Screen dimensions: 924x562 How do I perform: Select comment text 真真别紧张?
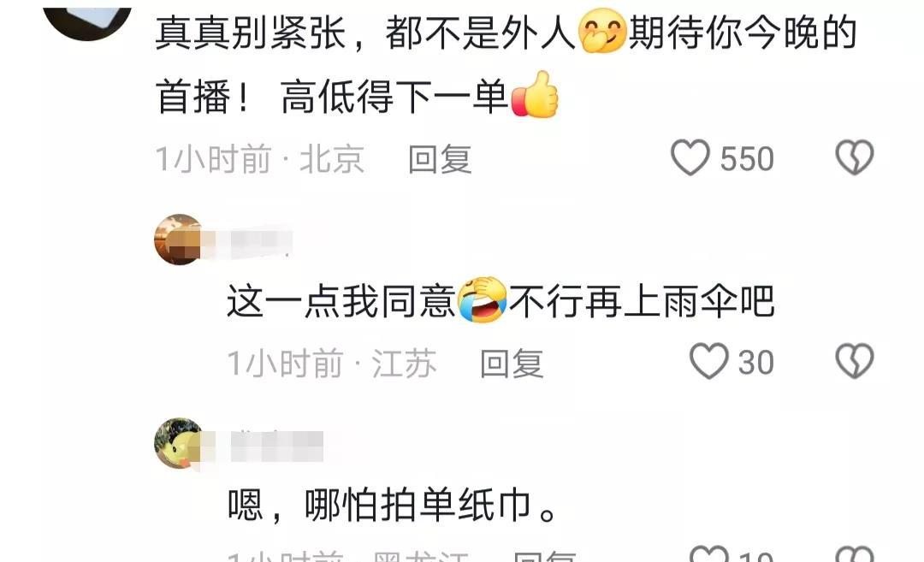[x=251, y=33]
